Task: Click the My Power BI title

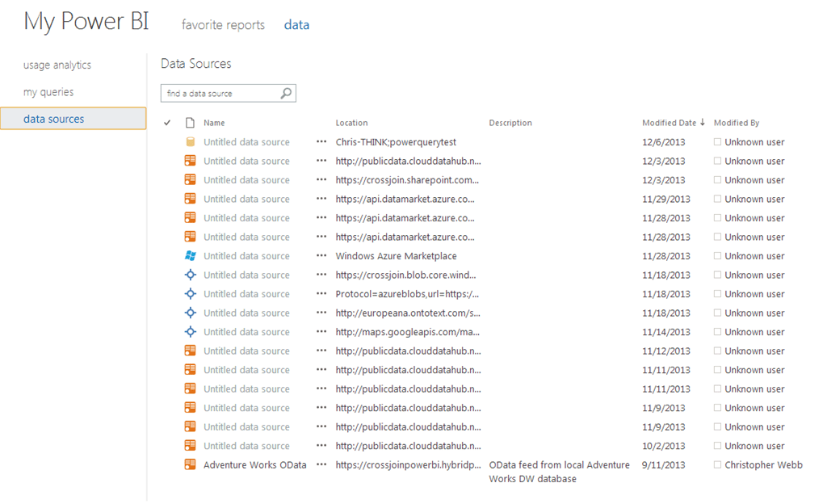Action: pyautogui.click(x=86, y=22)
